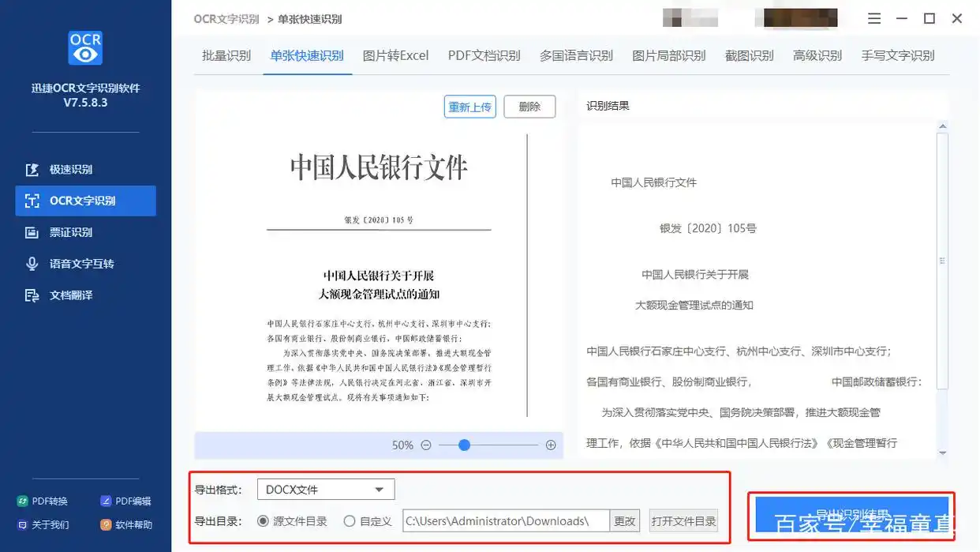Open the hamburger menu in title bar
Image resolution: width=980 pixels, height=552 pixels.
(874, 18)
